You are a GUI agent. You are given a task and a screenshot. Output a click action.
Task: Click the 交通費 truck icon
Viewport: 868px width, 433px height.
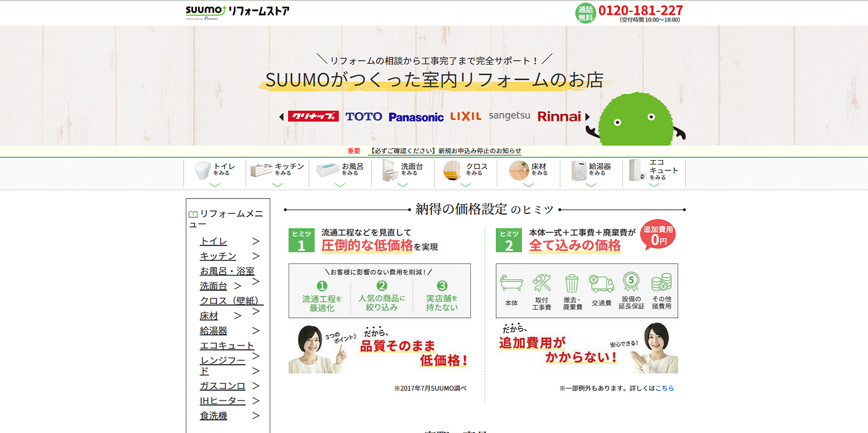[602, 283]
